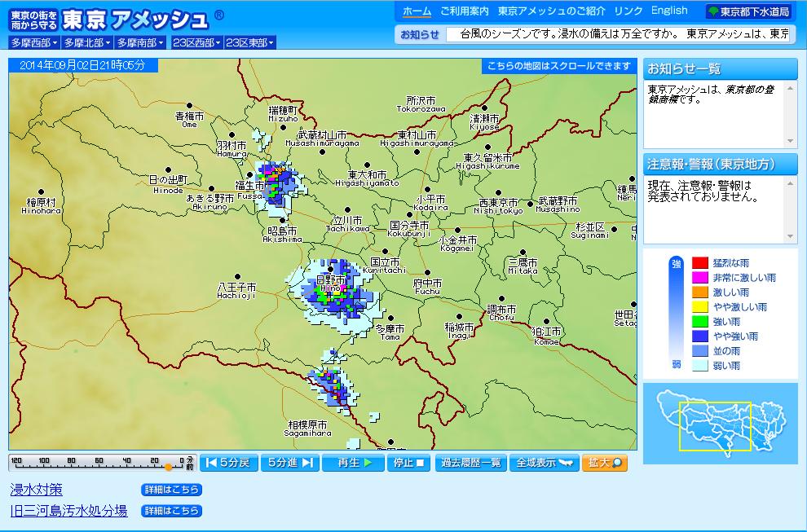Zoom in with the 拡大 magnifier button
The image size is (807, 532).
tap(604, 463)
